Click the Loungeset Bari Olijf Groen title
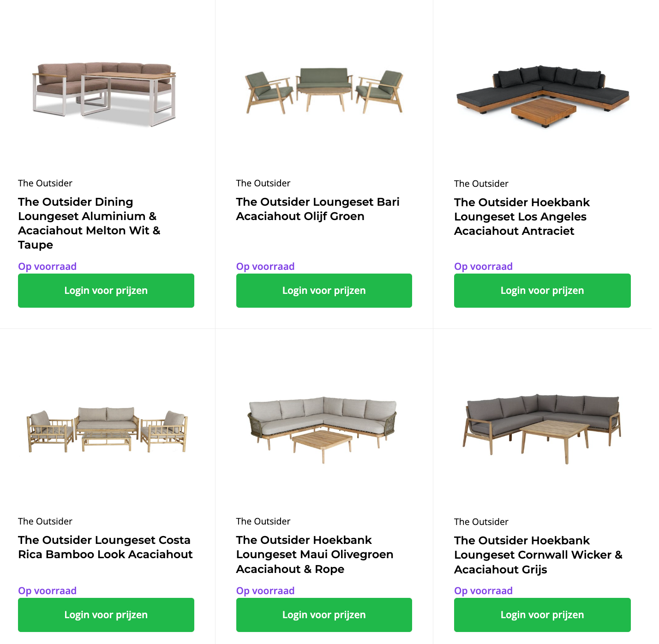The image size is (659, 644). click(318, 209)
